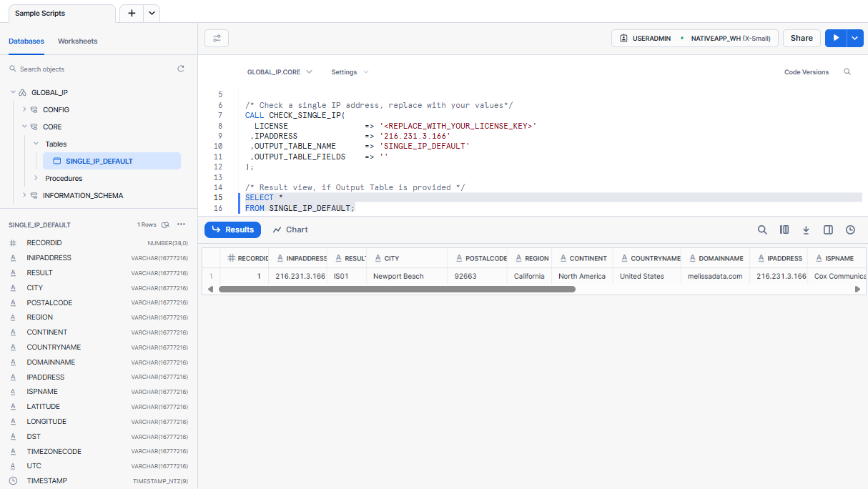Click the horizontal scrollbar of the results grid
Screen dimensions: 868x489
click(397, 290)
